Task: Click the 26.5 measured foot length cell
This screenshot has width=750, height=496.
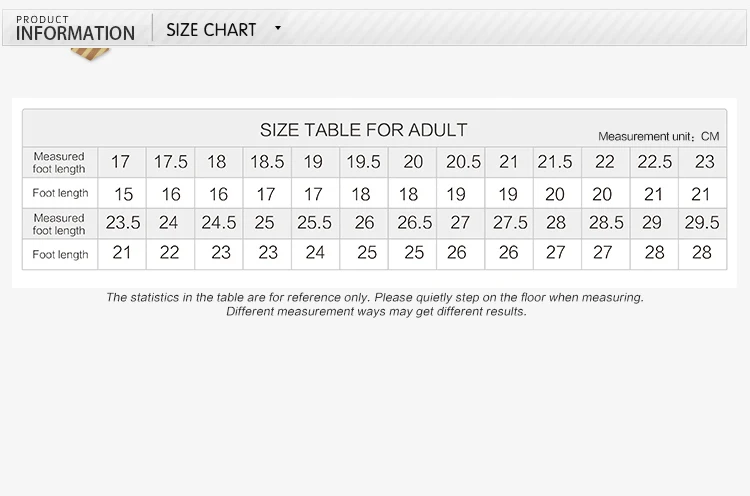Action: (x=412, y=223)
